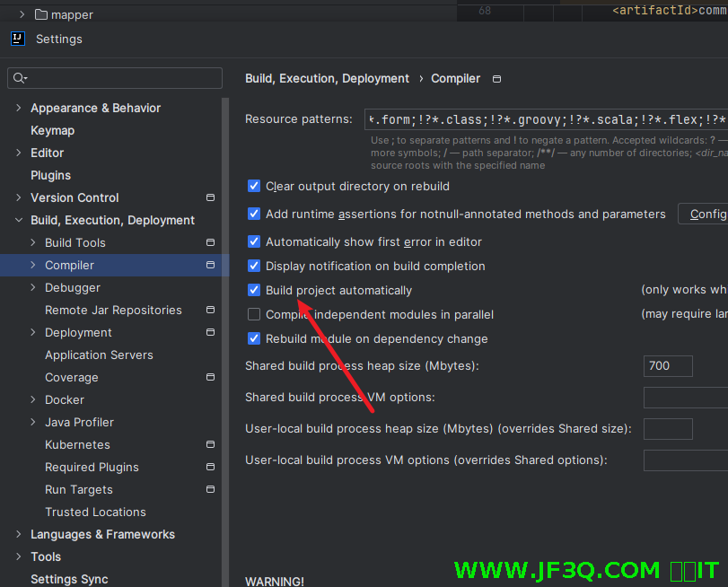Click Build, Execution, Deployment breadcrumb link
This screenshot has width=728, height=587.
(327, 78)
